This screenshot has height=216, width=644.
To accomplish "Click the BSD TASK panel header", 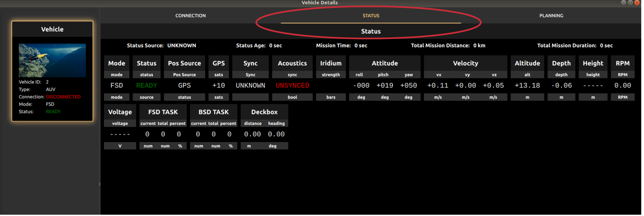I will [x=214, y=112].
